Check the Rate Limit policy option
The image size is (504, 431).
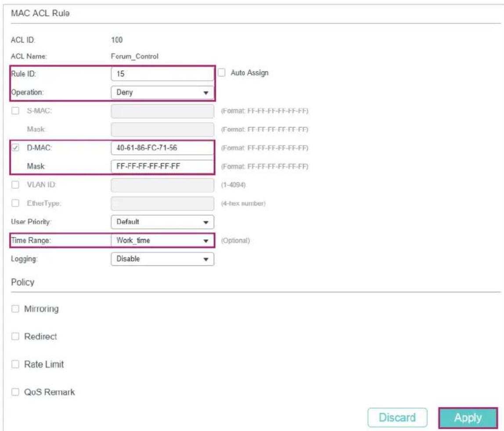(x=15, y=364)
